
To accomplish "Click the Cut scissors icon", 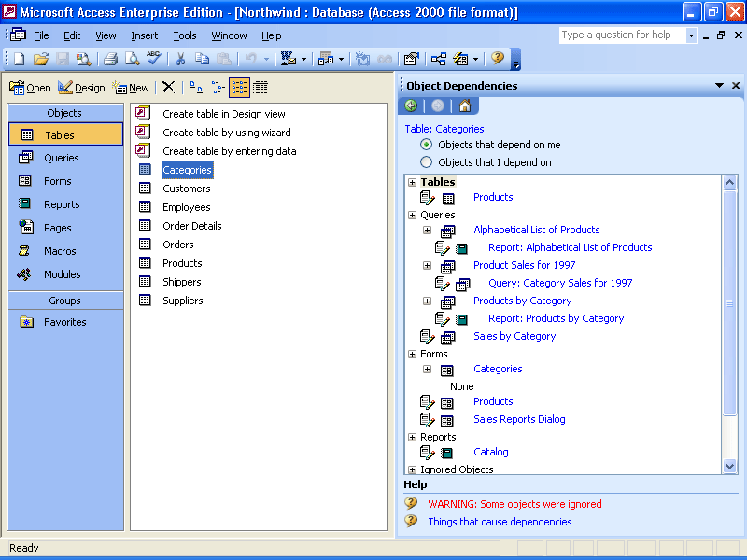I will 180,59.
